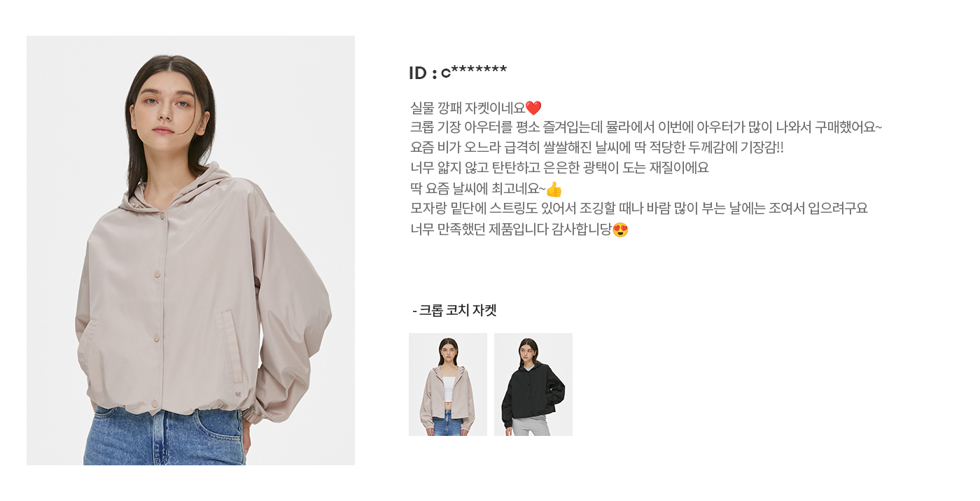Click the line mentioning 뮬라에서 아우터 구매했어요
980x501 pixels.
pyautogui.click(x=646, y=128)
